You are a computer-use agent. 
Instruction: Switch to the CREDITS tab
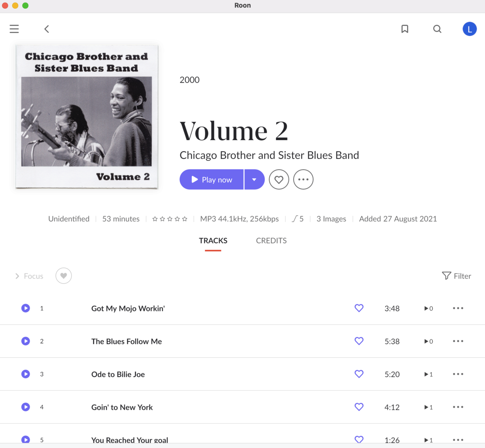pos(271,241)
